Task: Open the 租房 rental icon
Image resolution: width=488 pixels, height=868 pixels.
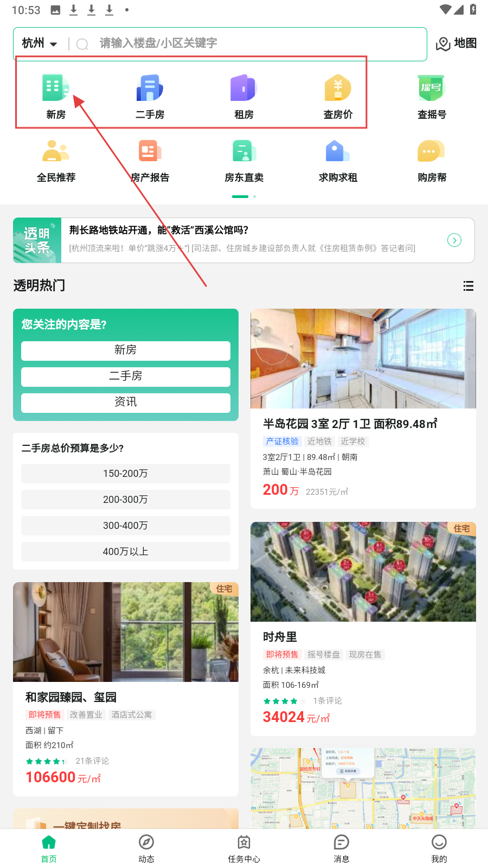Action: tap(243, 88)
